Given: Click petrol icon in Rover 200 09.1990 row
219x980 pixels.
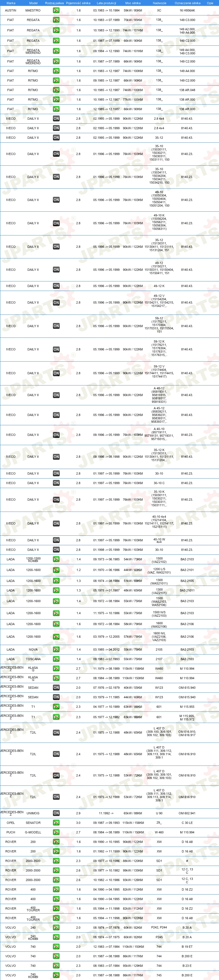Looking at the screenshot, I should (x=56, y=842).
